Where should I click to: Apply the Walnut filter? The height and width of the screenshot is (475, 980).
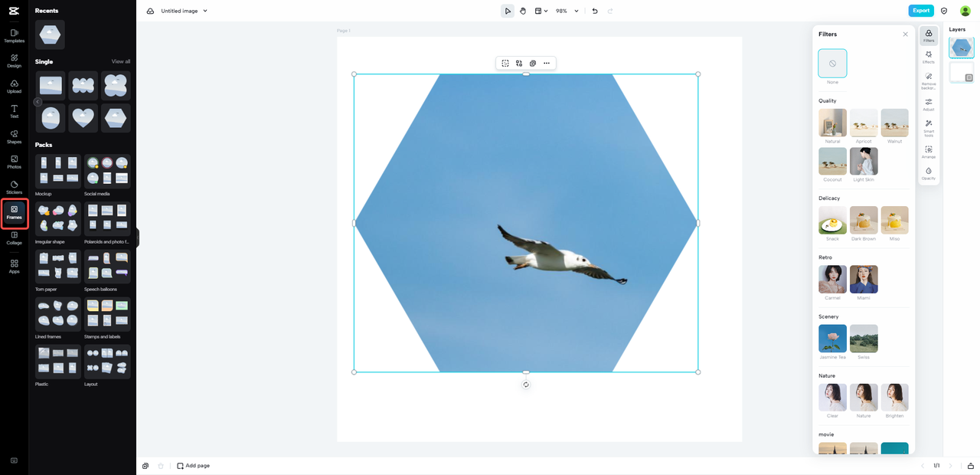coord(894,123)
